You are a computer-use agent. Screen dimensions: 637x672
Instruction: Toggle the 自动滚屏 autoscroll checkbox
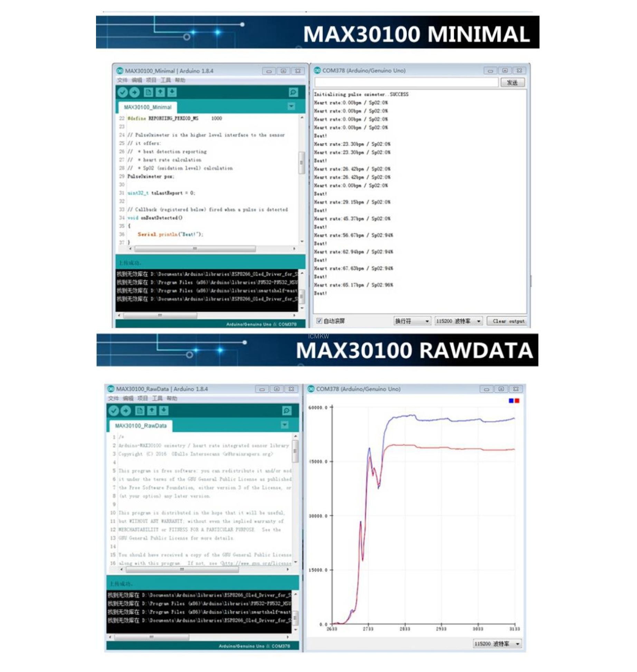click(x=319, y=321)
